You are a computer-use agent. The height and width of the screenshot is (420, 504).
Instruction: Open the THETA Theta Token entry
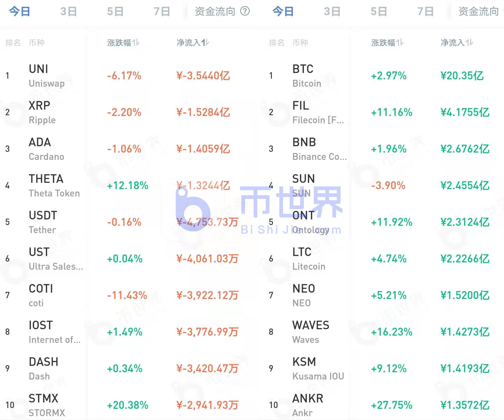click(54, 185)
